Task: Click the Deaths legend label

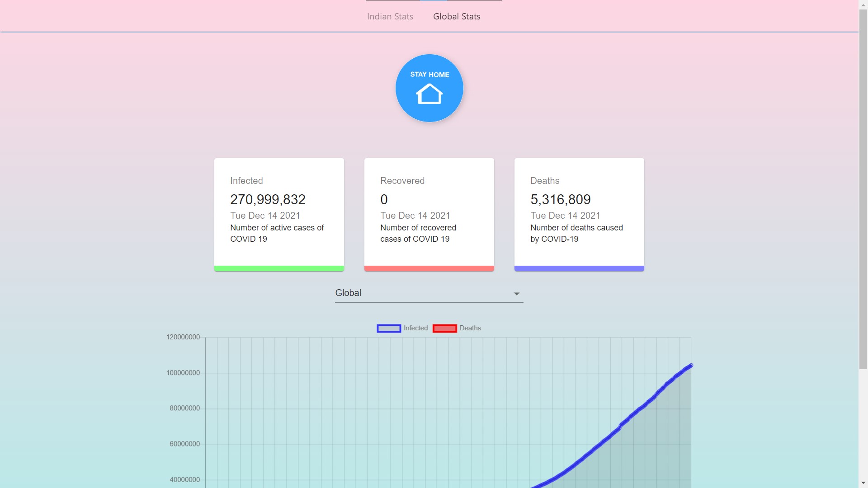Action: [470, 328]
